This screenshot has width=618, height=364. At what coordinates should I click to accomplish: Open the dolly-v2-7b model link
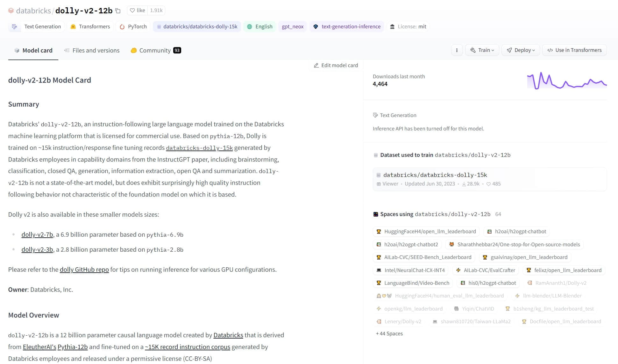click(x=37, y=234)
